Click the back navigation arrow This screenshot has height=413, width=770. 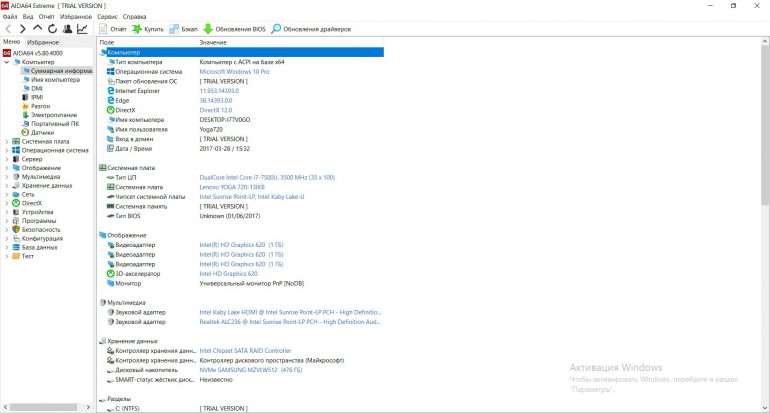coord(8,29)
